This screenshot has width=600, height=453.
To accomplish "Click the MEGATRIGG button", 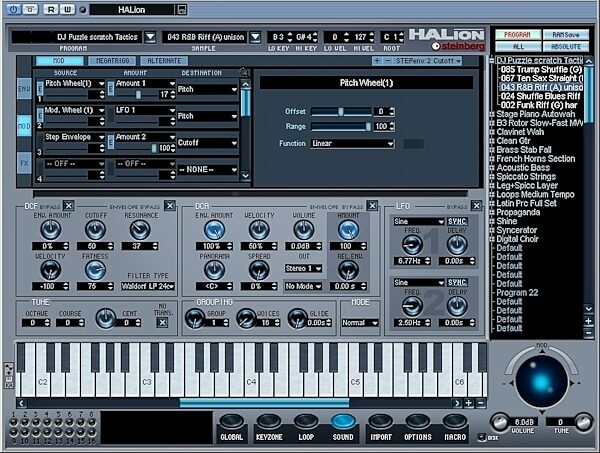I will (112, 61).
